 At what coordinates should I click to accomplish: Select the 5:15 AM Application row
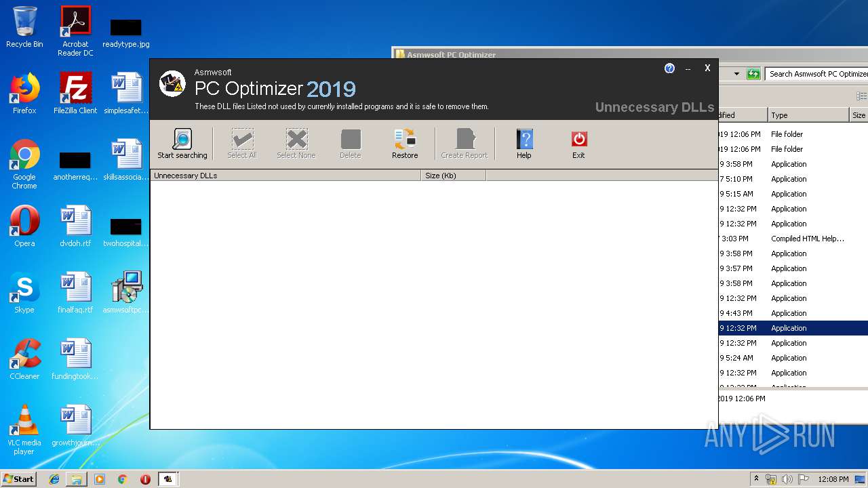[793, 194]
